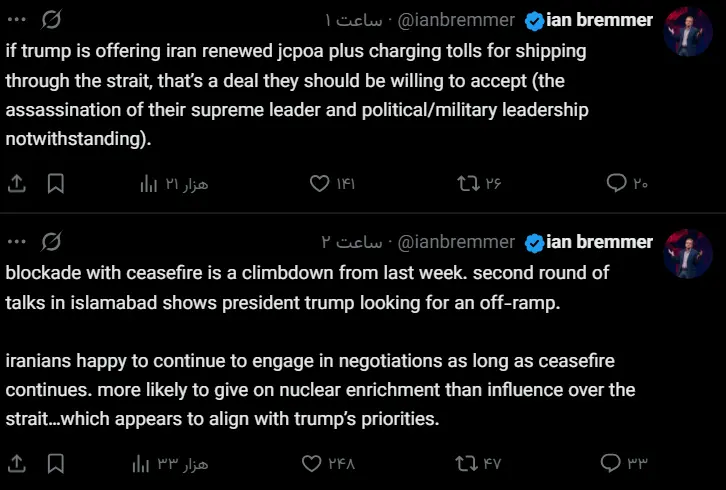
Task: Open Grok icon on the first tweet
Action: click(54, 19)
